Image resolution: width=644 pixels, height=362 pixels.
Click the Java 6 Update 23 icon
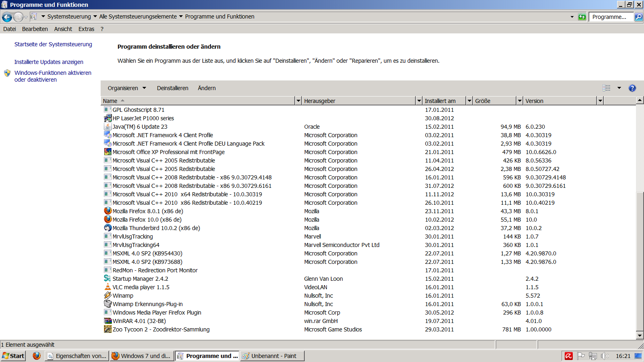click(x=107, y=126)
